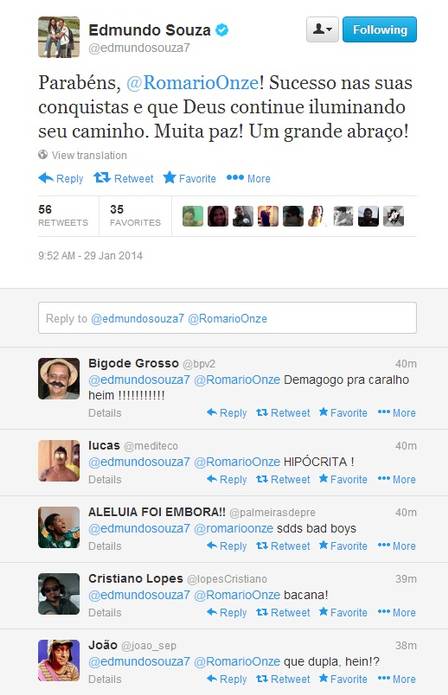The image size is (448, 695).
Task: Retweet lucas's reply
Action: [283, 480]
